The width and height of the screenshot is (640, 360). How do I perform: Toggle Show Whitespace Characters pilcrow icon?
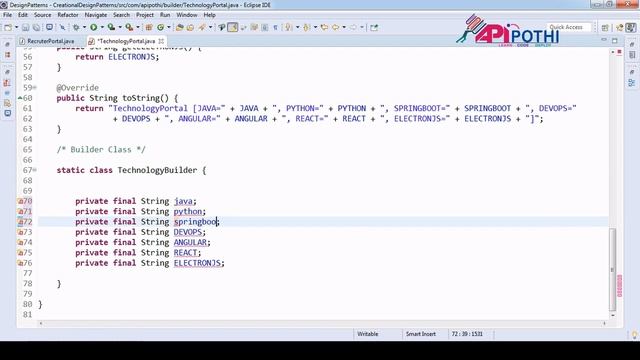tap(276, 27)
